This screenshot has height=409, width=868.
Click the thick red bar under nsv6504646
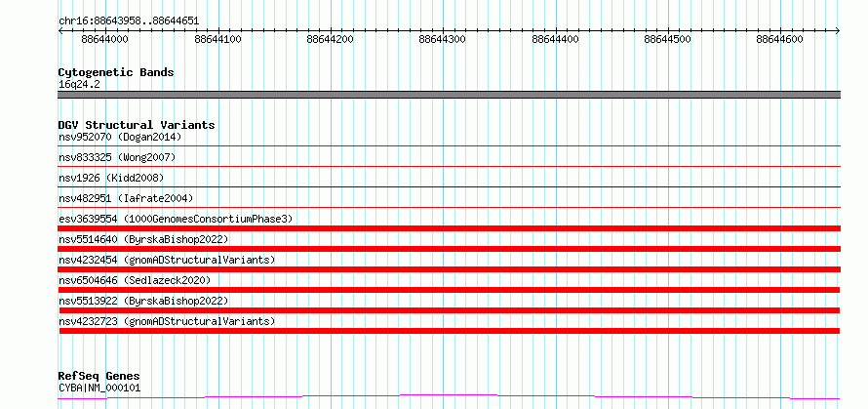click(x=449, y=290)
